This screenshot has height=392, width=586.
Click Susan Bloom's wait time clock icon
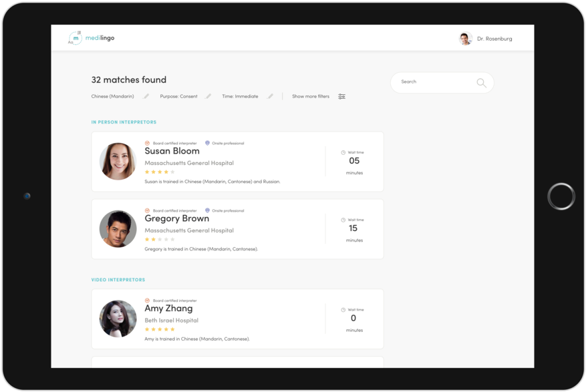tap(343, 152)
